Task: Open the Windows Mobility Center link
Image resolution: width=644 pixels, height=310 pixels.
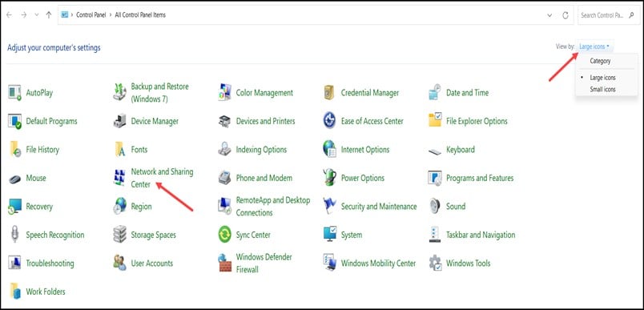Action: click(378, 264)
